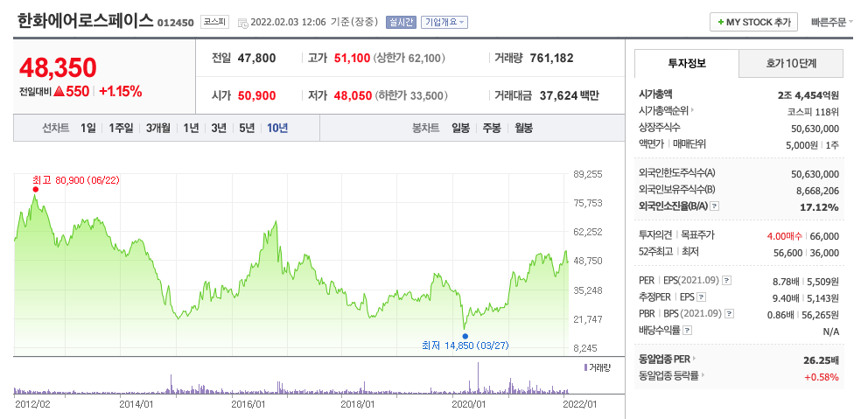Show the 월봉 monthly candle chart
This screenshot has height=419, width=868.
523,128
